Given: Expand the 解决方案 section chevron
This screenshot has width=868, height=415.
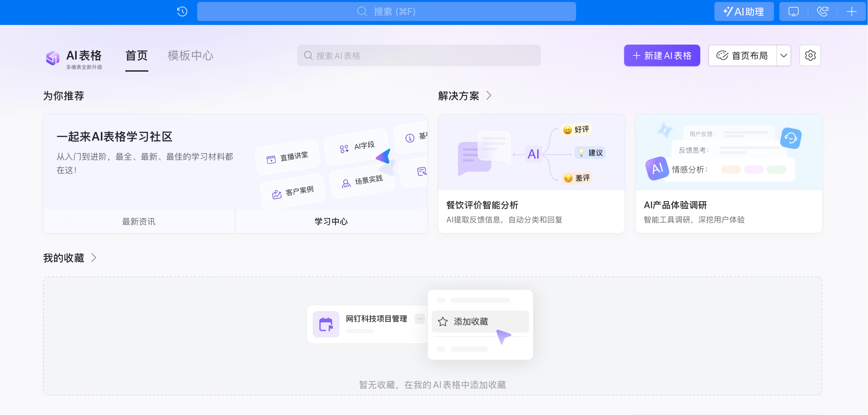Looking at the screenshot, I should pyautogui.click(x=489, y=96).
